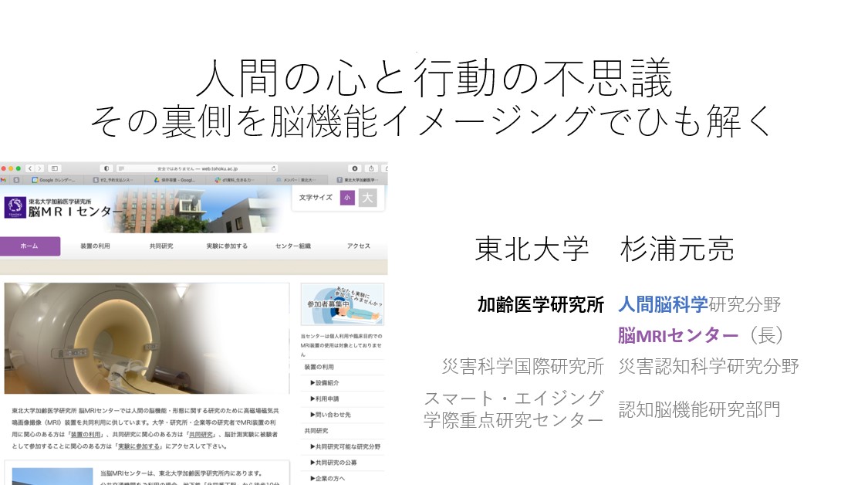Follow the underlined 共同研究 link in paragraph
This screenshot has height=485, width=868.
(201, 435)
